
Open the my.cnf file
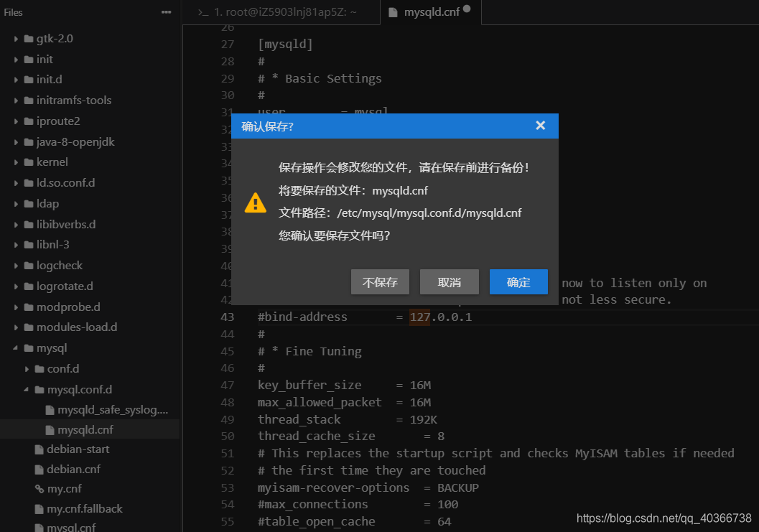pos(65,489)
